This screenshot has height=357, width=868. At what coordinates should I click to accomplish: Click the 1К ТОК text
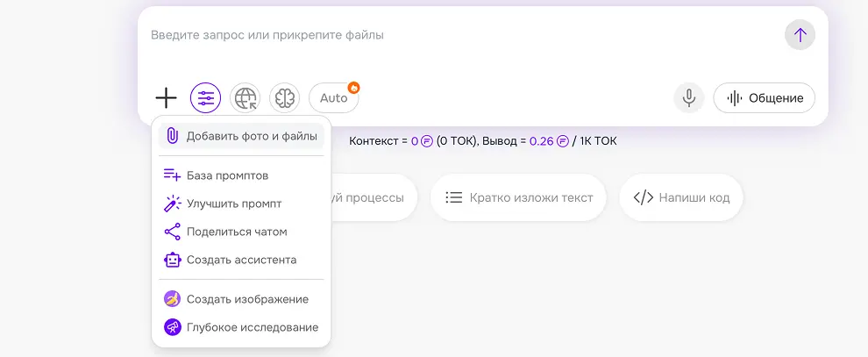point(598,141)
